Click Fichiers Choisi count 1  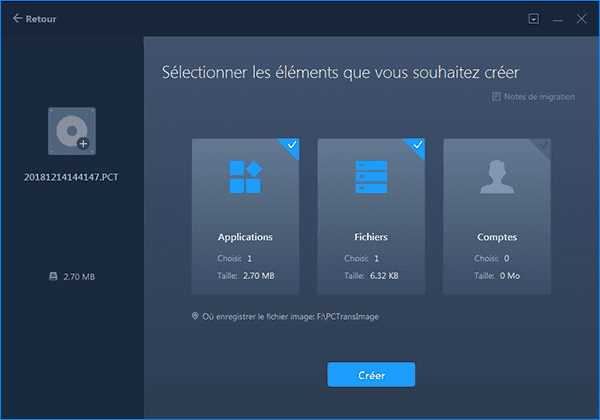[x=377, y=259]
